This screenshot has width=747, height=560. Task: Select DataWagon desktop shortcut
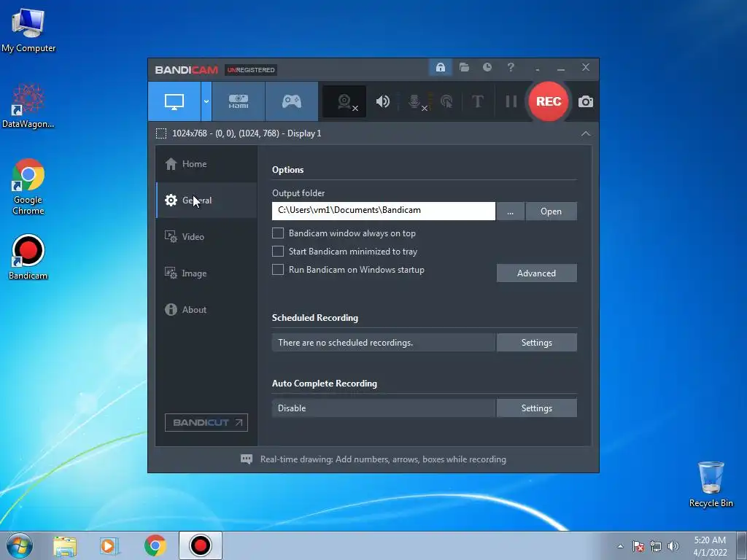[28, 106]
